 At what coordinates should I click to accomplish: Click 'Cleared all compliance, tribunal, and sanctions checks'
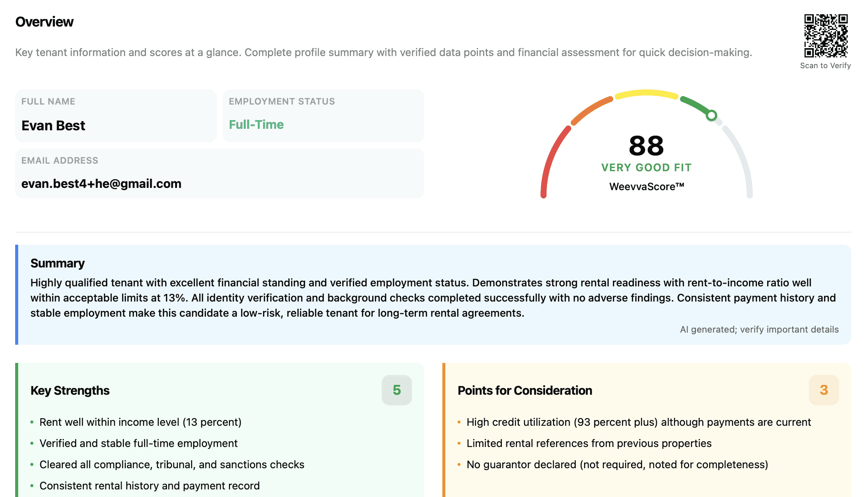click(172, 465)
